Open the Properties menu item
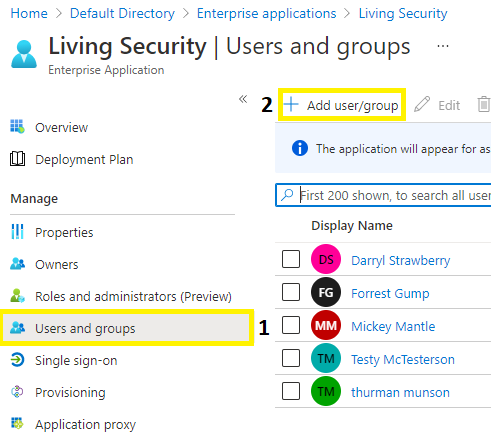This screenshot has width=497, height=435. (64, 232)
